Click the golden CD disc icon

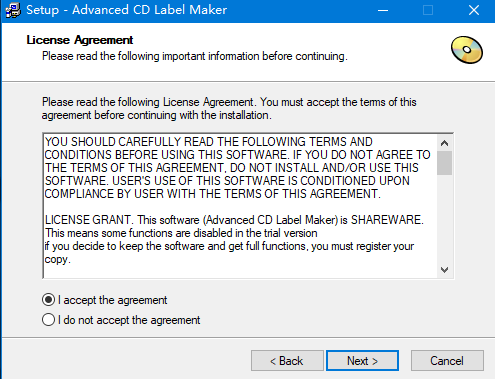pos(467,50)
